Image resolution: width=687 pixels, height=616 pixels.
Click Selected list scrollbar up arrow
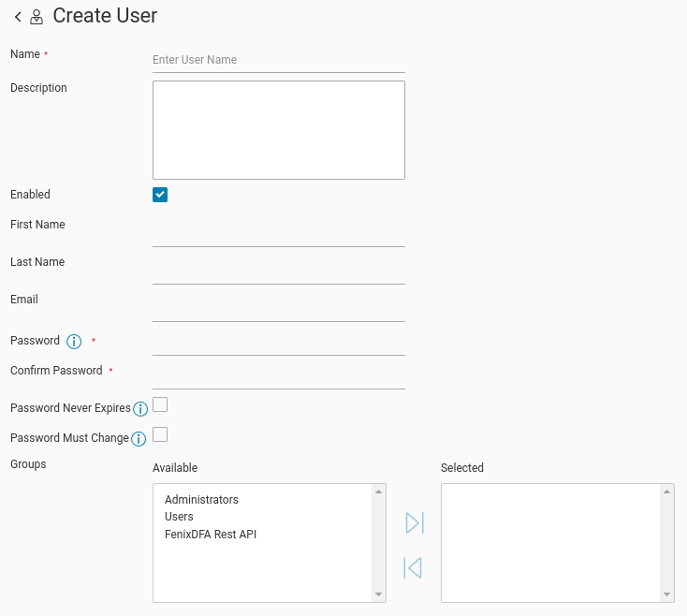tap(666, 491)
